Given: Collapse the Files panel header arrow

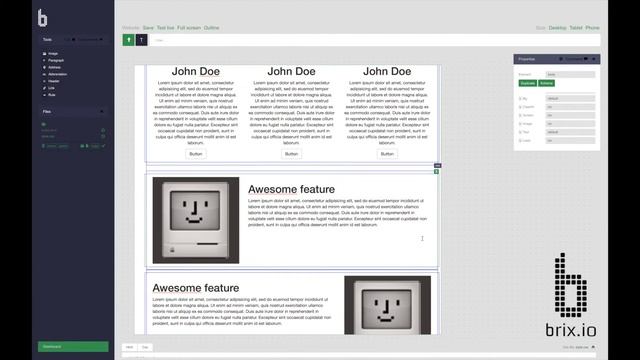Looking at the screenshot, I should (x=102, y=111).
